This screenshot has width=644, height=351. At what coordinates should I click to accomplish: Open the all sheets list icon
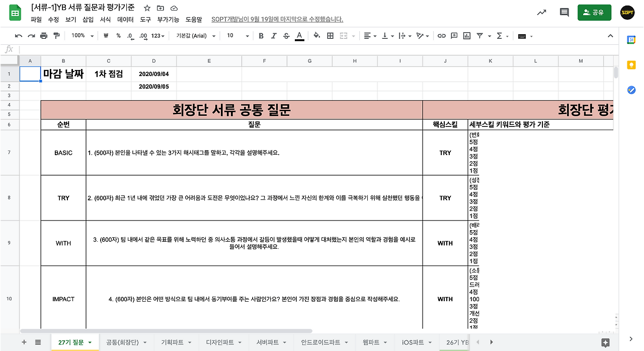coord(38,342)
